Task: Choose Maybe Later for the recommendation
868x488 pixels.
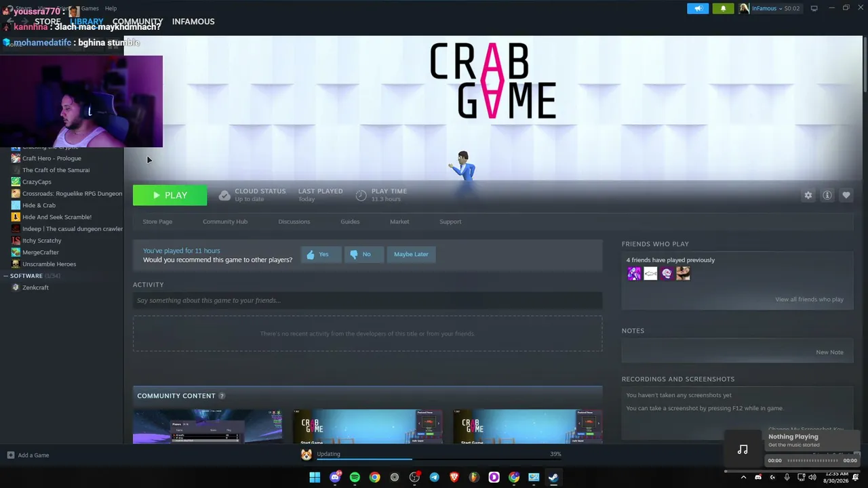Action: point(411,254)
